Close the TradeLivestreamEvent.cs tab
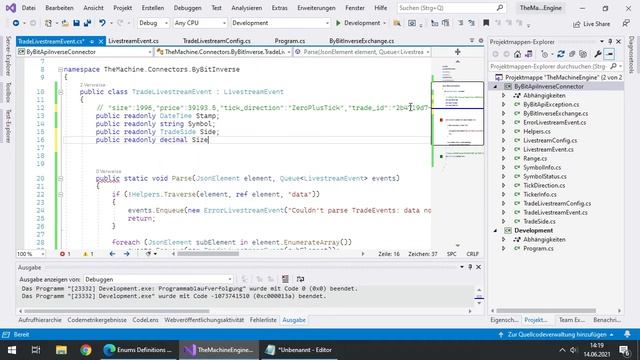Screen dimensions: 640x360 coord(101,41)
